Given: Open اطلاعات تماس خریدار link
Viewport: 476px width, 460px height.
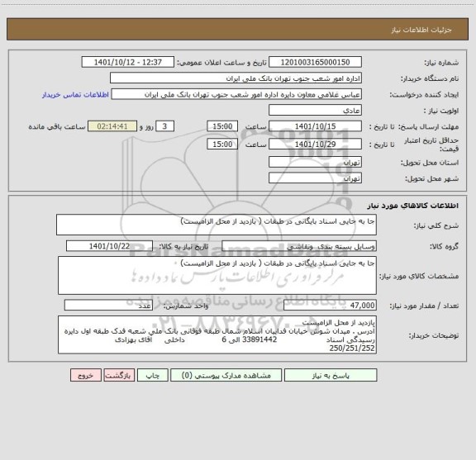Looking at the screenshot, I should pyautogui.click(x=75, y=95).
